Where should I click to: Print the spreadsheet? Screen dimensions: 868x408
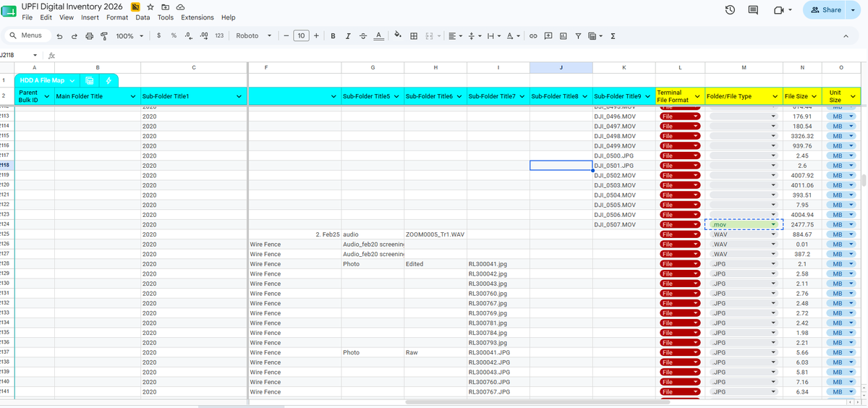coord(89,35)
